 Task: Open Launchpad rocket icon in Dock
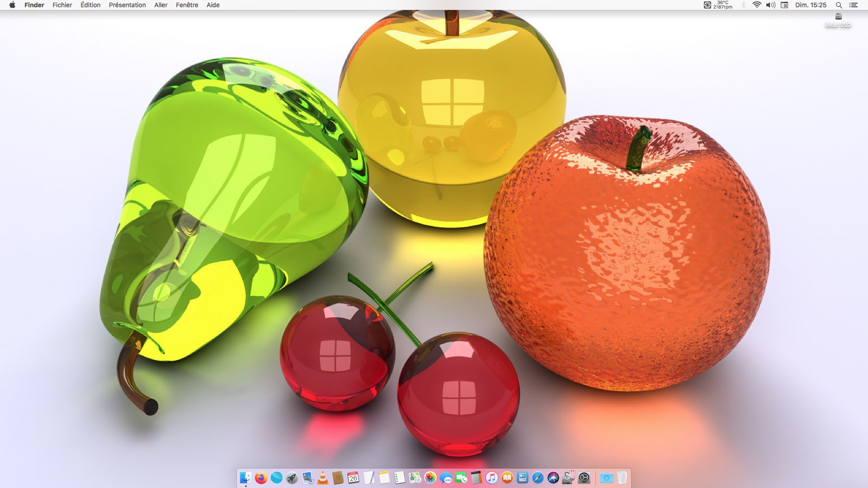(x=292, y=478)
